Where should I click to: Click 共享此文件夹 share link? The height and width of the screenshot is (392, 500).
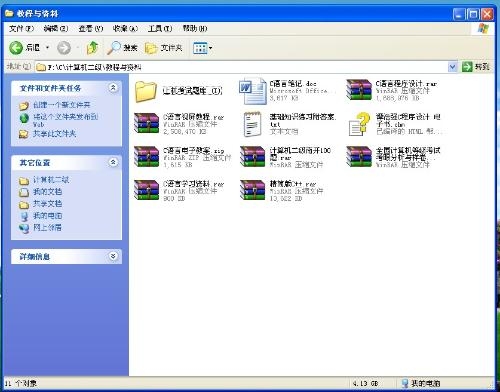[x=54, y=134]
